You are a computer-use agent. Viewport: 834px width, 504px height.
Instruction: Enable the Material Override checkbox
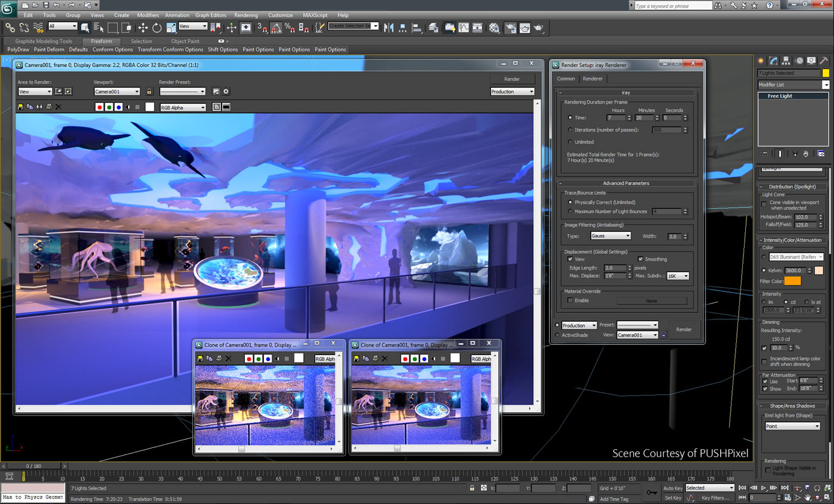click(570, 300)
